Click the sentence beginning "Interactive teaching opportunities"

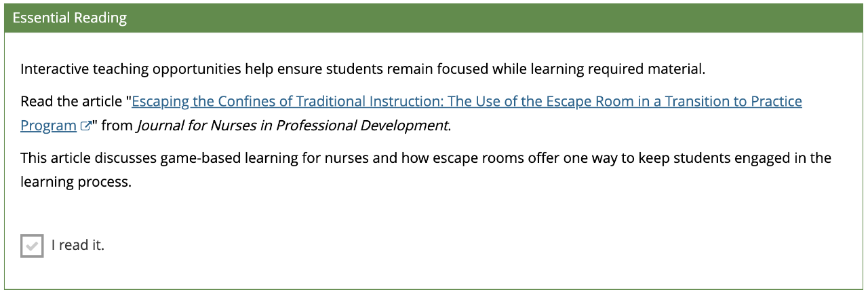coord(363,69)
